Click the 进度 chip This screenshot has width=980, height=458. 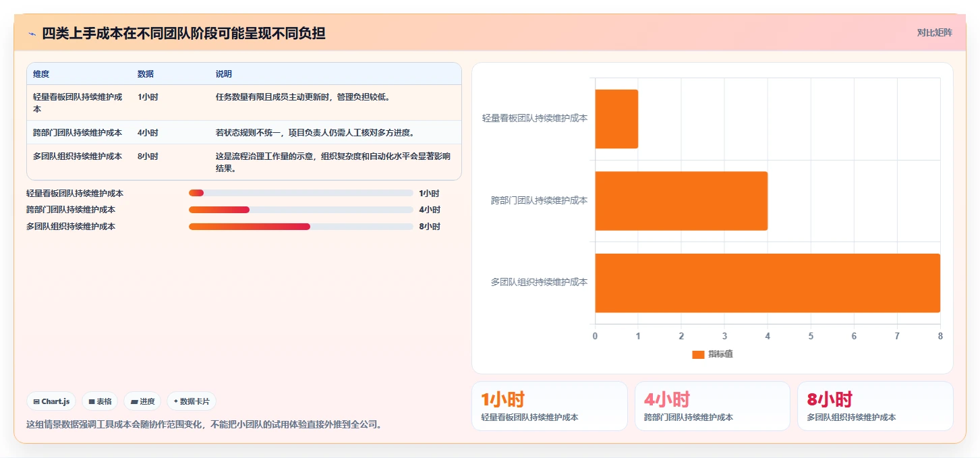pos(142,401)
